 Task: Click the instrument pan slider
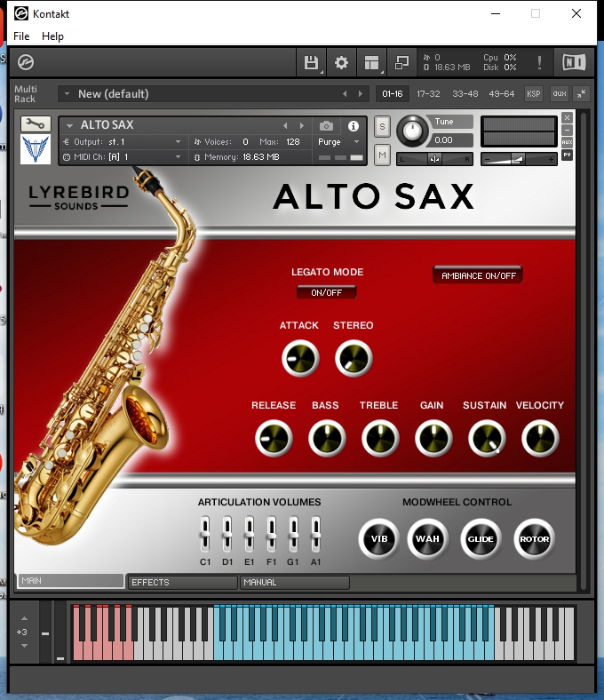pyautogui.click(x=434, y=159)
